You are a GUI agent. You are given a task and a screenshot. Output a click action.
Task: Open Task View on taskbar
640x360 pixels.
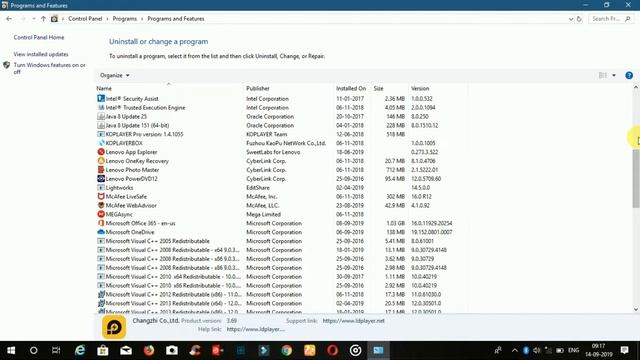(56, 350)
